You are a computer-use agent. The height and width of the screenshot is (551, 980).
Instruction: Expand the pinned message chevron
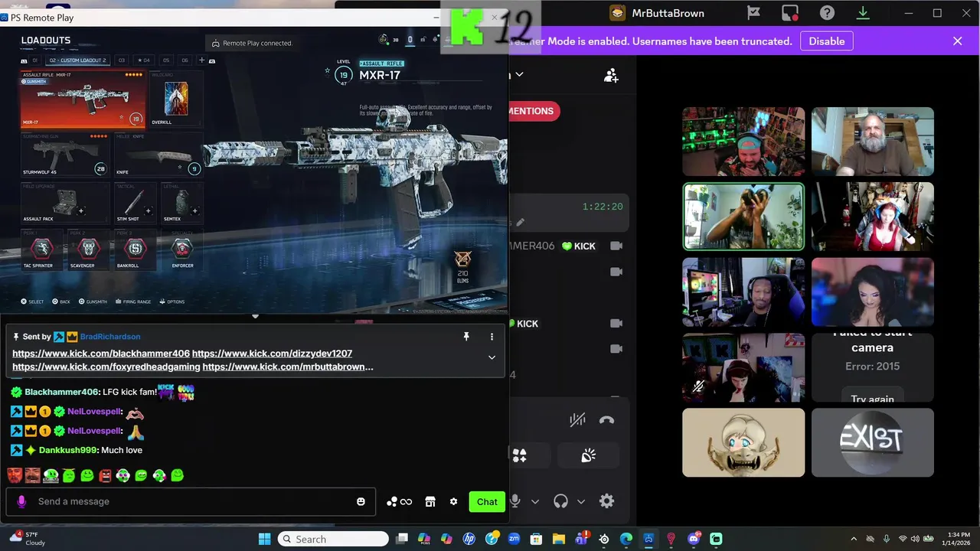(x=492, y=357)
